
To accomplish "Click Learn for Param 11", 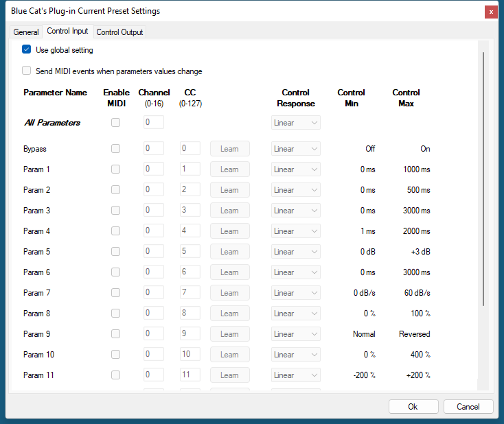I will [230, 375].
